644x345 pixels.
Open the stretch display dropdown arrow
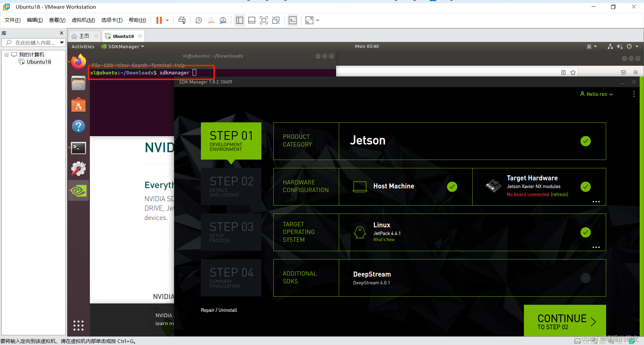(318, 20)
